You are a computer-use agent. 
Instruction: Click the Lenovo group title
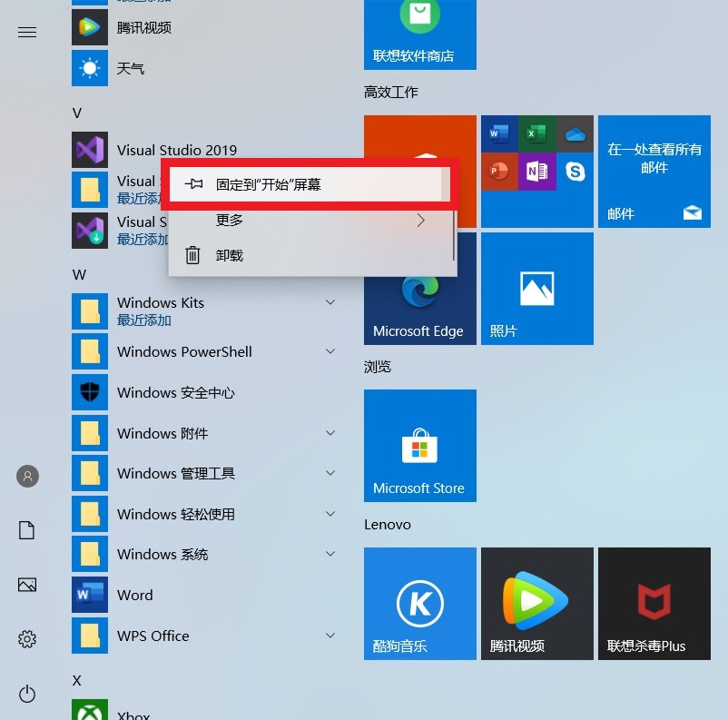388,525
